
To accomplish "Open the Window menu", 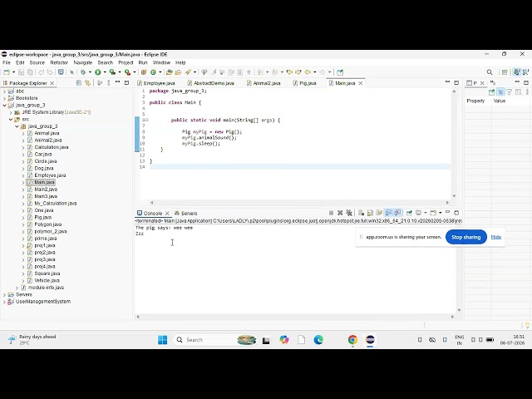I will pyautogui.click(x=161, y=62).
